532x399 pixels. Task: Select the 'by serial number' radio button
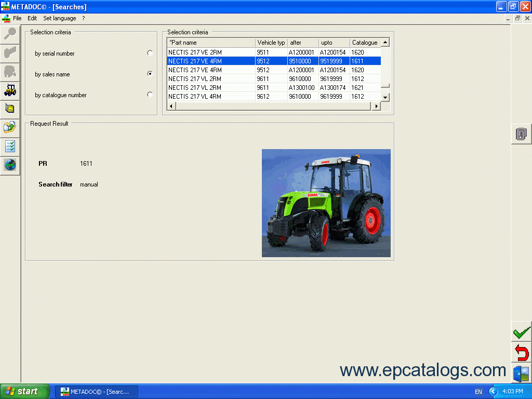(x=150, y=53)
